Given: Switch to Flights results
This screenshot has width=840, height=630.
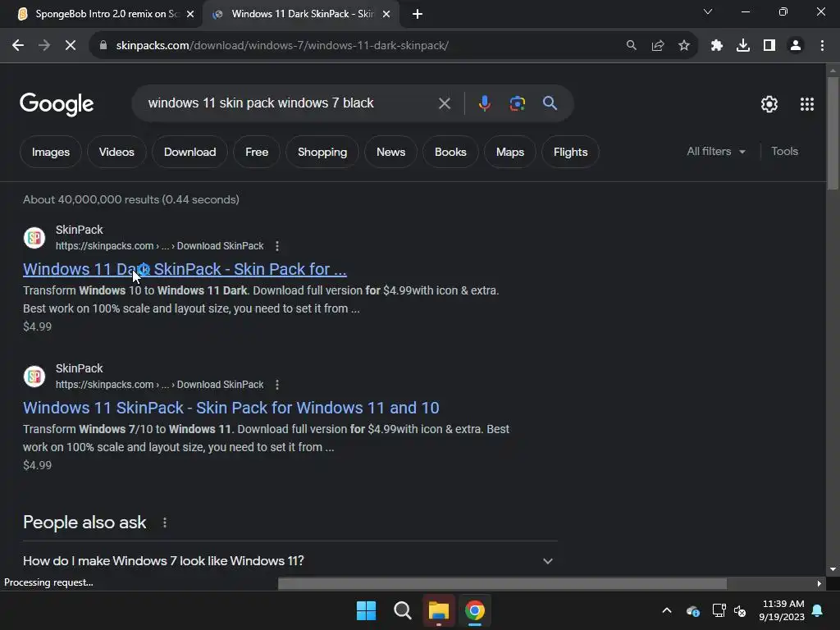Looking at the screenshot, I should click(571, 152).
